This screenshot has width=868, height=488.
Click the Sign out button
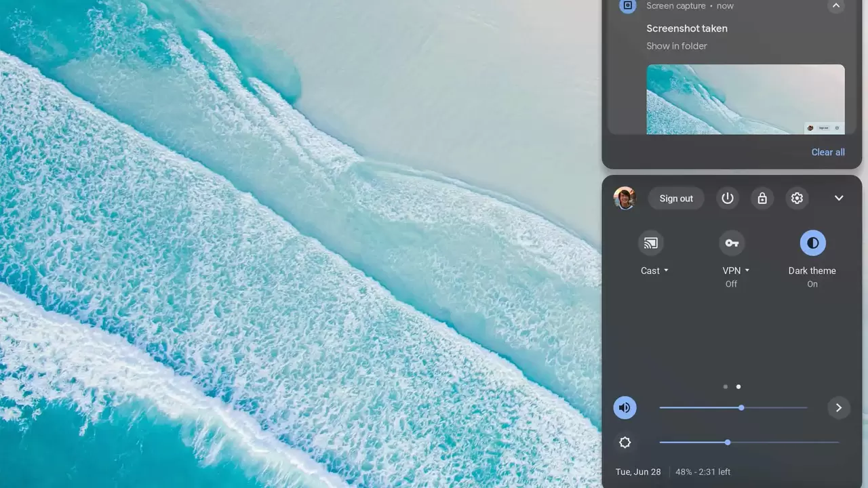pos(676,199)
